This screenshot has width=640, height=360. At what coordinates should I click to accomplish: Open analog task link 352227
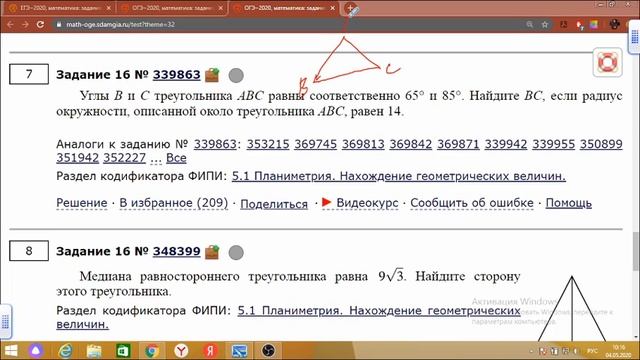(x=124, y=158)
